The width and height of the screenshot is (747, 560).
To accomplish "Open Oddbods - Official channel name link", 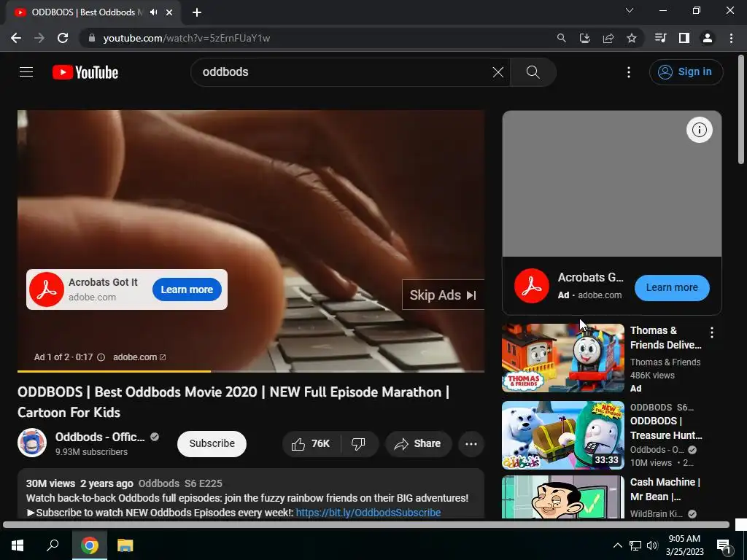I will tap(100, 437).
